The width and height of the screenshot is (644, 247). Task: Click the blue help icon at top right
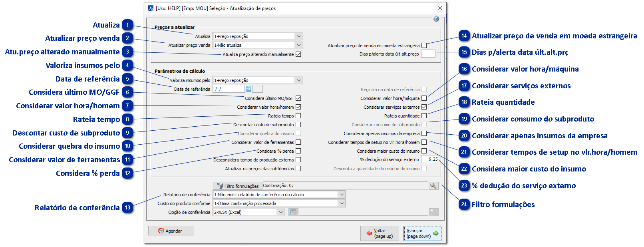[x=436, y=19]
